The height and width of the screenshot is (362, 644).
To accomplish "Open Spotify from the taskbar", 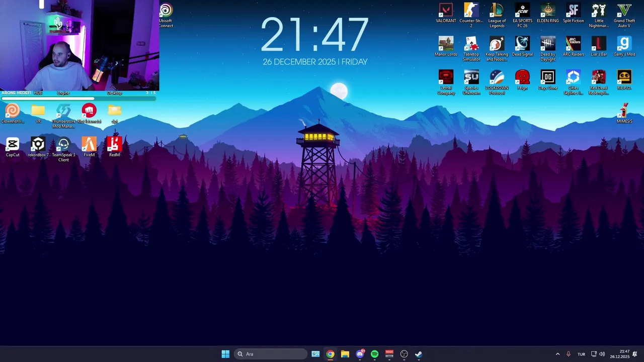I will click(x=374, y=354).
